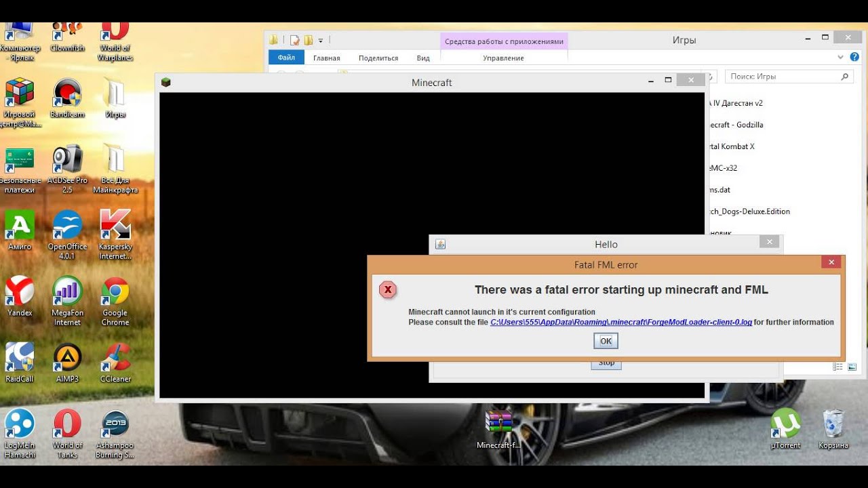Close the Hello window
868x488 pixels.
click(x=769, y=242)
